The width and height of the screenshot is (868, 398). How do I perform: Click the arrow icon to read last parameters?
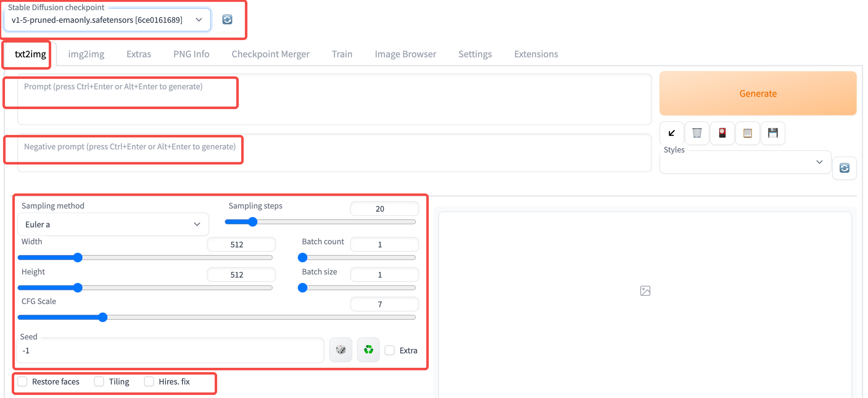(x=671, y=133)
